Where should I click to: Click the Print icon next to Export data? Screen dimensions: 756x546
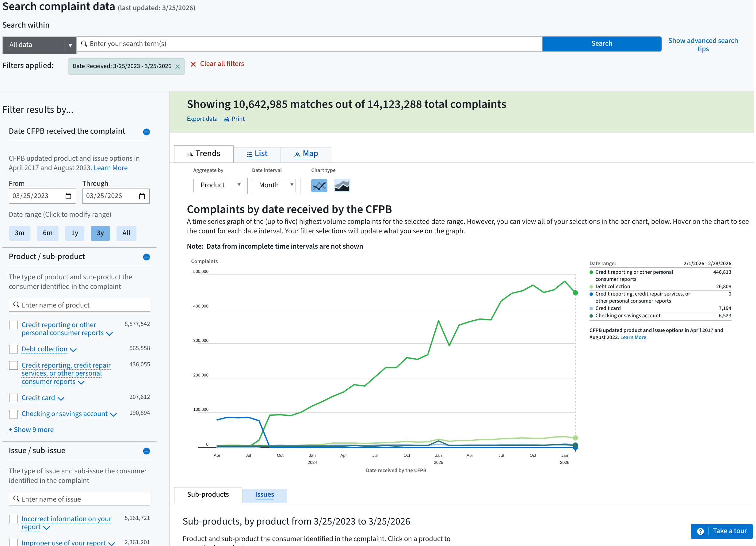coord(226,119)
